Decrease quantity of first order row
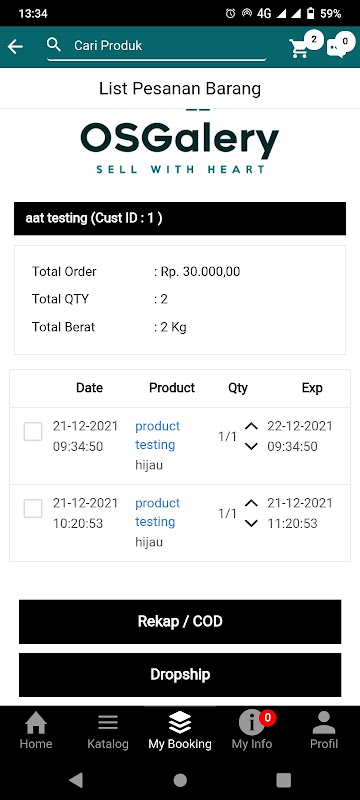Image resolution: width=360 pixels, height=800 pixels. pyautogui.click(x=251, y=446)
